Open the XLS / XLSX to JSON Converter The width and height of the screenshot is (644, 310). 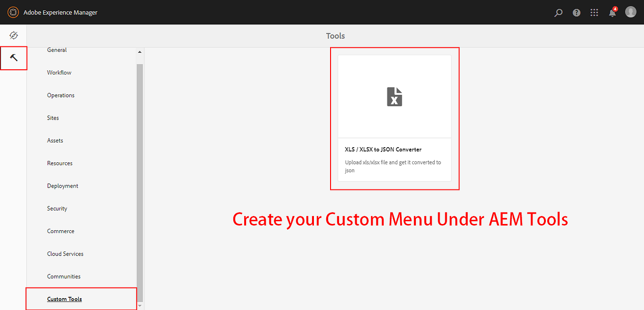click(383, 149)
